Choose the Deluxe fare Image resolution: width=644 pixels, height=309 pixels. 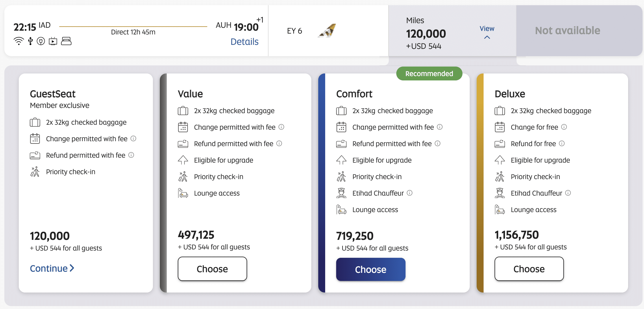529,269
